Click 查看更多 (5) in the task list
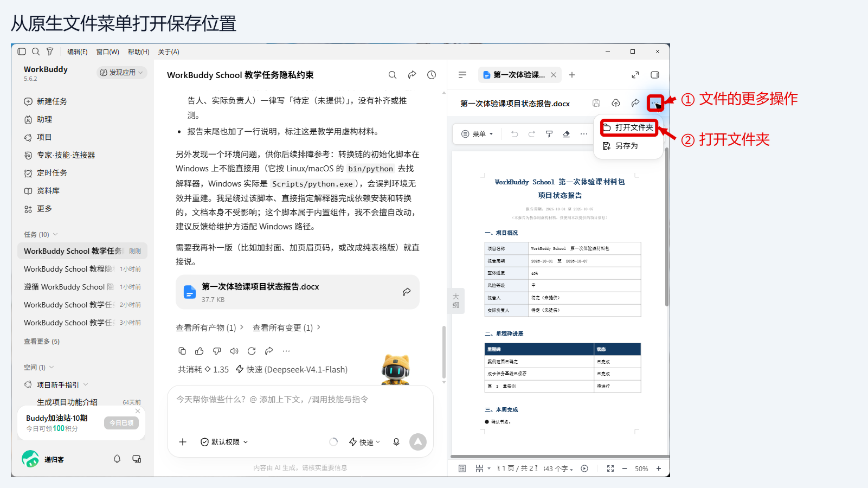 (42, 341)
